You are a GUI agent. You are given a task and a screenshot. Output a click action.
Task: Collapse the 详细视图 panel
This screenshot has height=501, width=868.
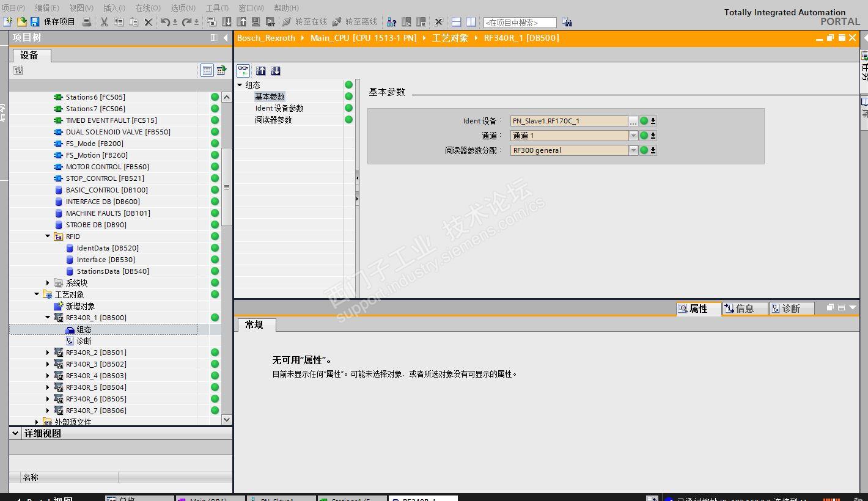(x=16, y=433)
